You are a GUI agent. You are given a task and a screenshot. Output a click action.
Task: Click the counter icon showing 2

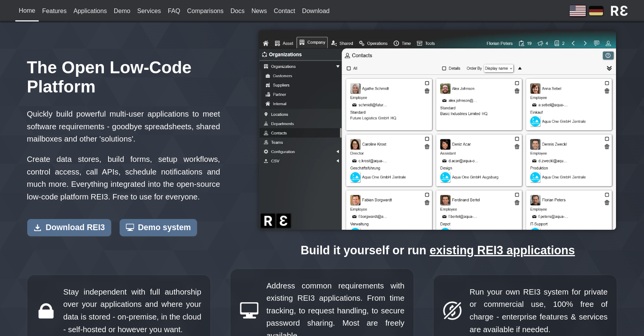pyautogui.click(x=560, y=43)
